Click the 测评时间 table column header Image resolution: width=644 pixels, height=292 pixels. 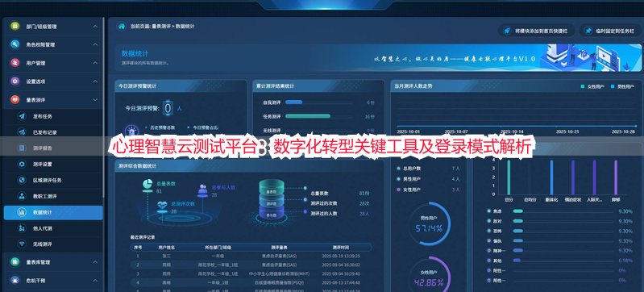point(340,247)
